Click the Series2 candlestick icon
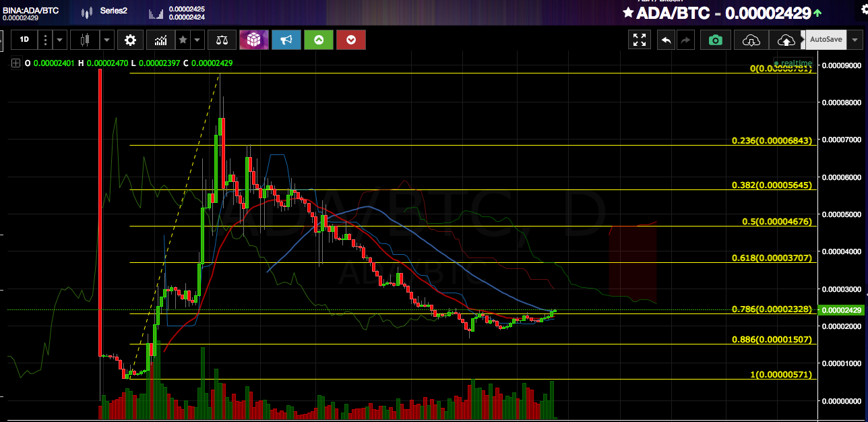The width and height of the screenshot is (868, 422). 86,12
